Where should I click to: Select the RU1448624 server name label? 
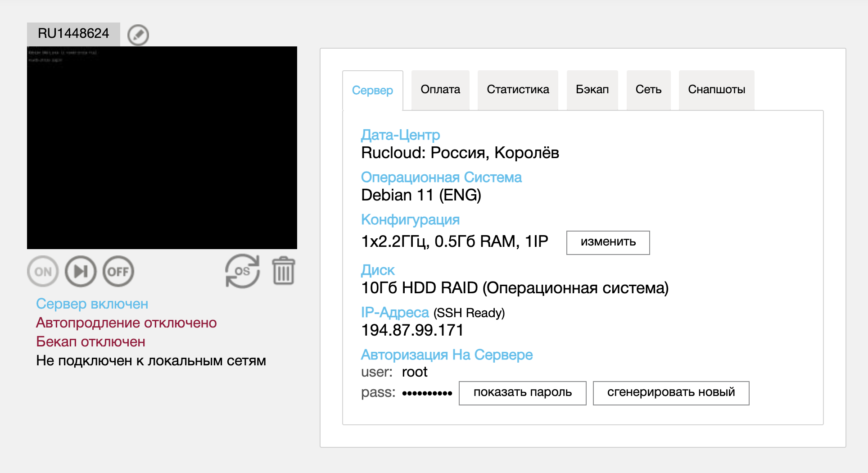(x=73, y=33)
